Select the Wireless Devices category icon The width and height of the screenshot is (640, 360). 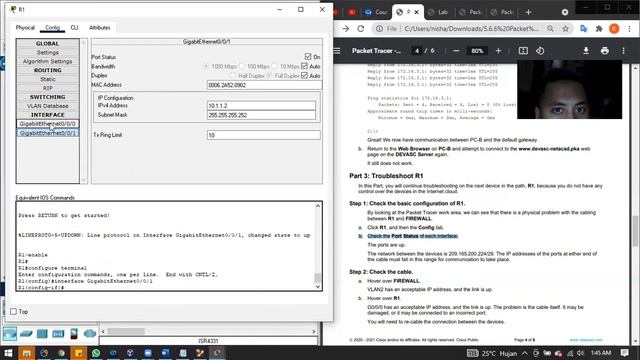pos(58,333)
